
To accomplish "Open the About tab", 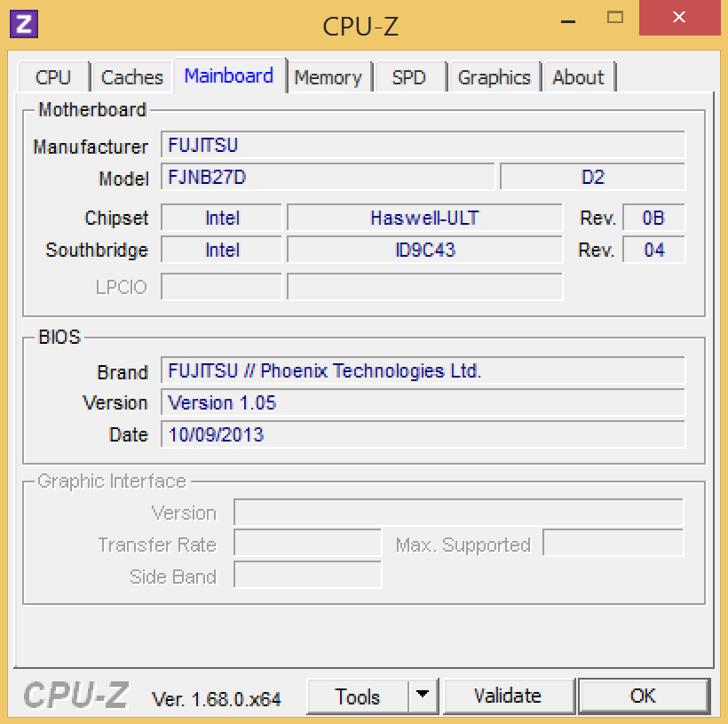I will click(579, 77).
